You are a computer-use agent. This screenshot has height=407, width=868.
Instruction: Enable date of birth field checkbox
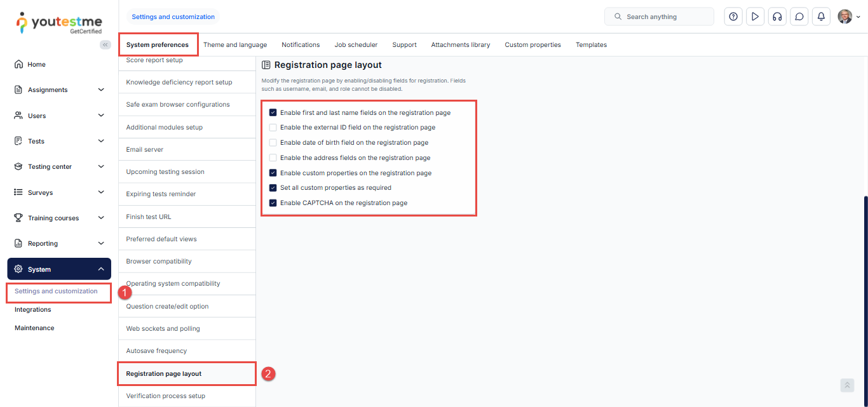click(273, 143)
